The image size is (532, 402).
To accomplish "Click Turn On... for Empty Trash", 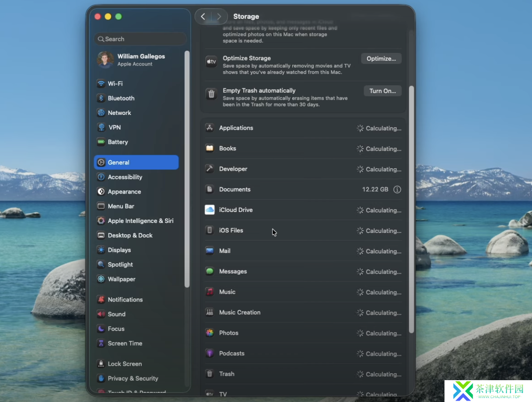I will pyautogui.click(x=382, y=91).
